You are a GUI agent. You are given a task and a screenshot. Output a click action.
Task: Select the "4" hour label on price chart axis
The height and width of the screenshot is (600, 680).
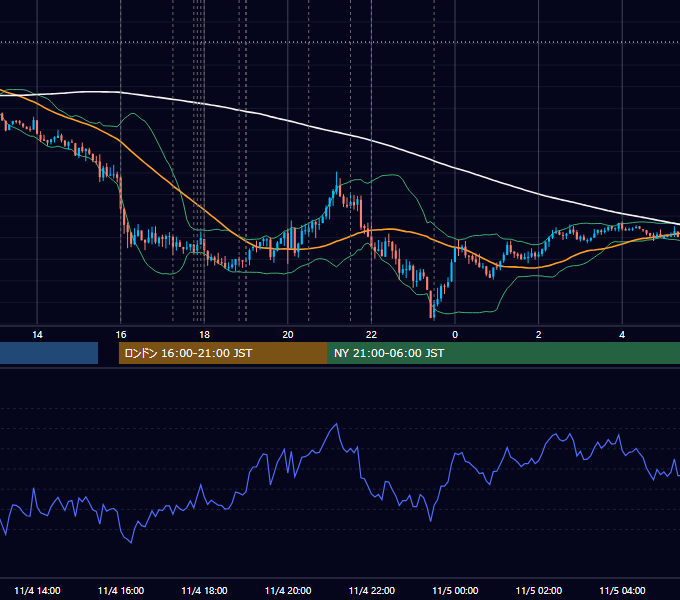coord(622,335)
